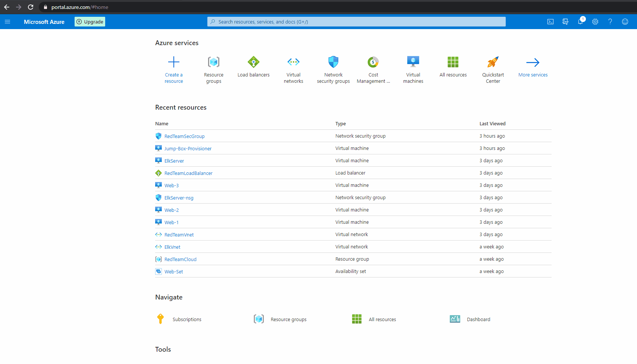Open Network security groups shield icon
637x364 pixels.
pyautogui.click(x=333, y=62)
